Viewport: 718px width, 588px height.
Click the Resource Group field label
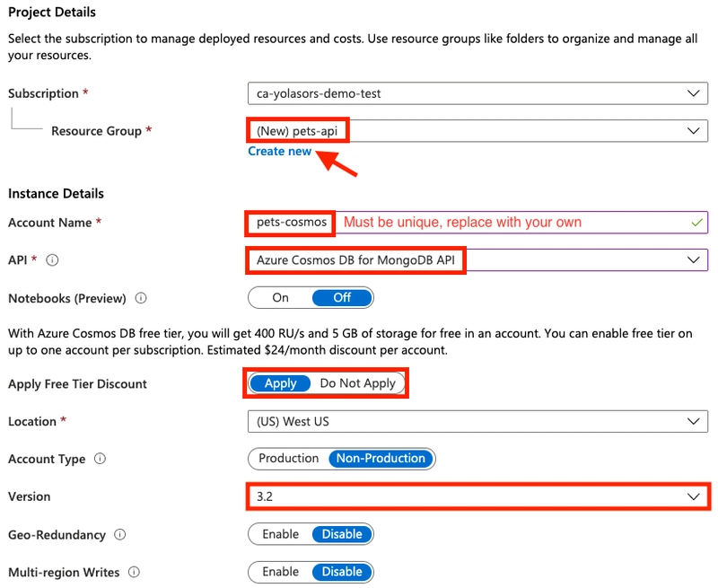(96, 131)
